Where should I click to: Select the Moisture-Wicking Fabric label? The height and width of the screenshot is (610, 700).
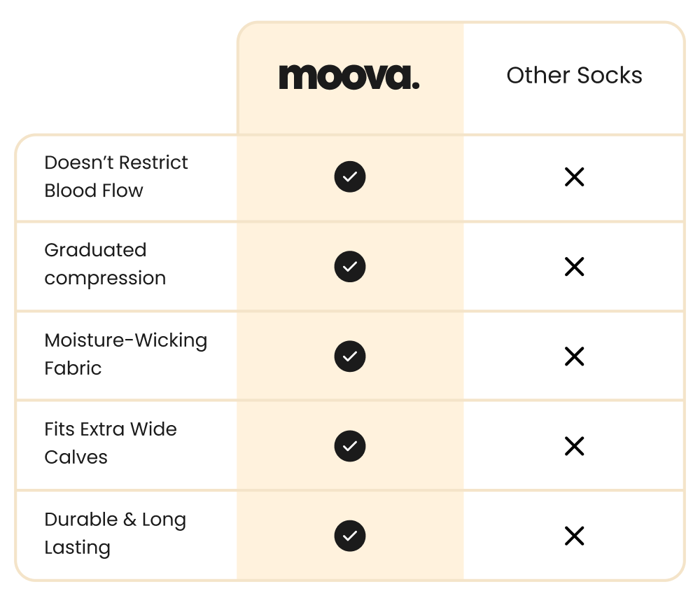tap(126, 354)
